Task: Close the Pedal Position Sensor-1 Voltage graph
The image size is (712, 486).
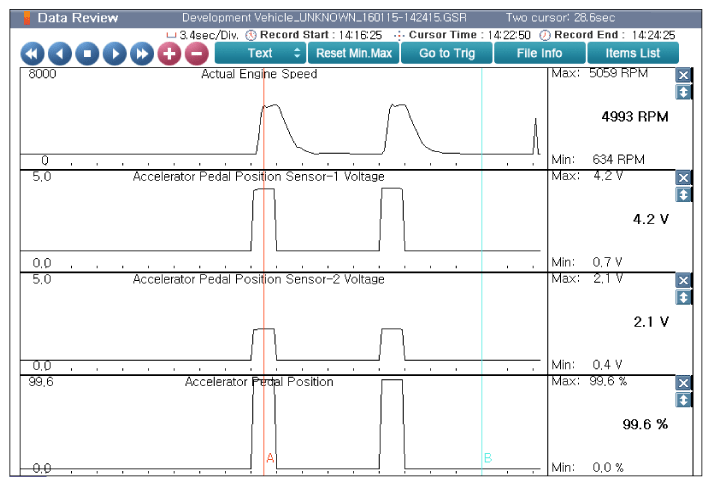Action: (684, 178)
